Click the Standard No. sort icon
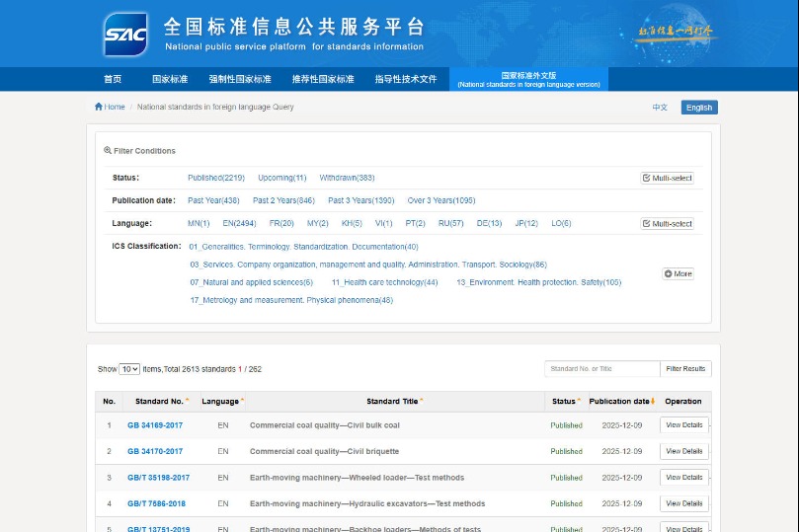Image resolution: width=799 pixels, height=532 pixels. click(x=188, y=401)
